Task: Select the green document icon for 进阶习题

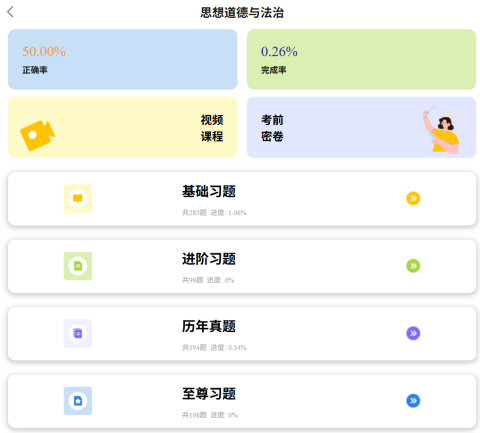Action: (78, 266)
